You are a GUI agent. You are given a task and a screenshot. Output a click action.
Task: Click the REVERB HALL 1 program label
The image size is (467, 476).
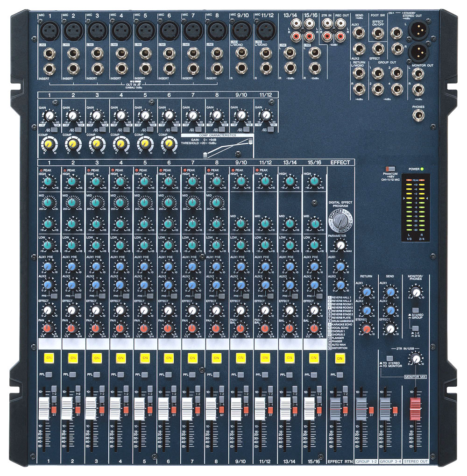coord(341,298)
